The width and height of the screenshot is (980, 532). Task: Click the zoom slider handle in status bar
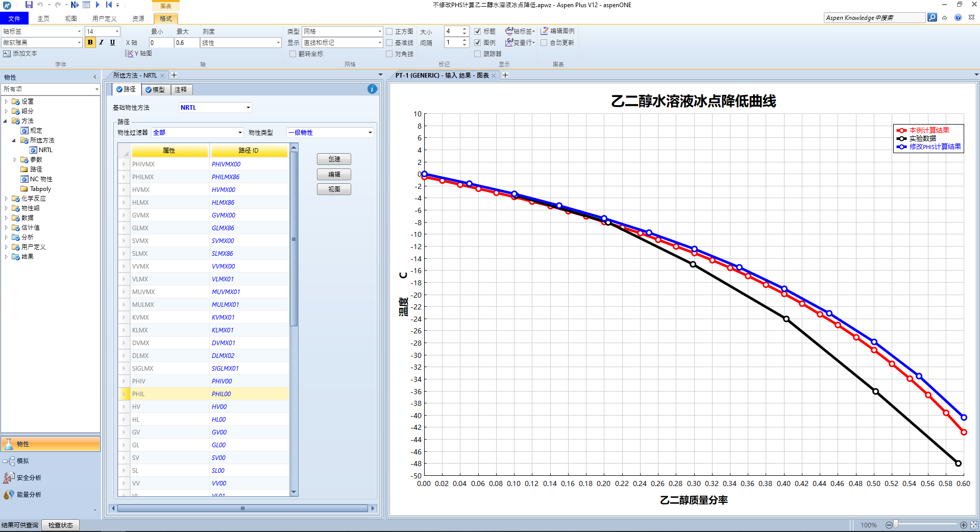click(x=895, y=524)
